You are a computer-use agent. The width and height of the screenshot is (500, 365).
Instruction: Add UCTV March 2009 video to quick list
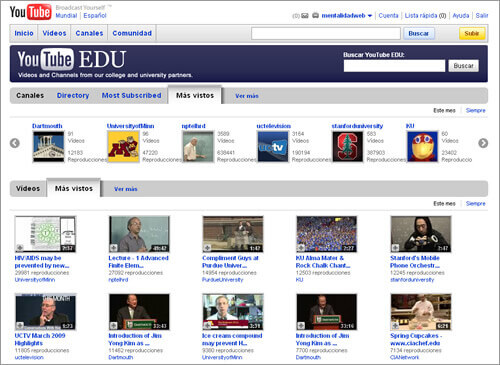(x=20, y=325)
